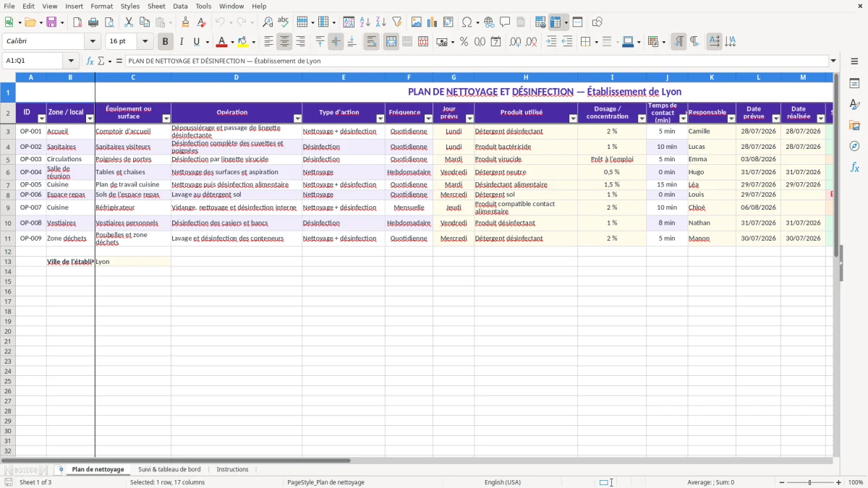Insert a hyperlink
868x488 pixels.
pos(489,22)
